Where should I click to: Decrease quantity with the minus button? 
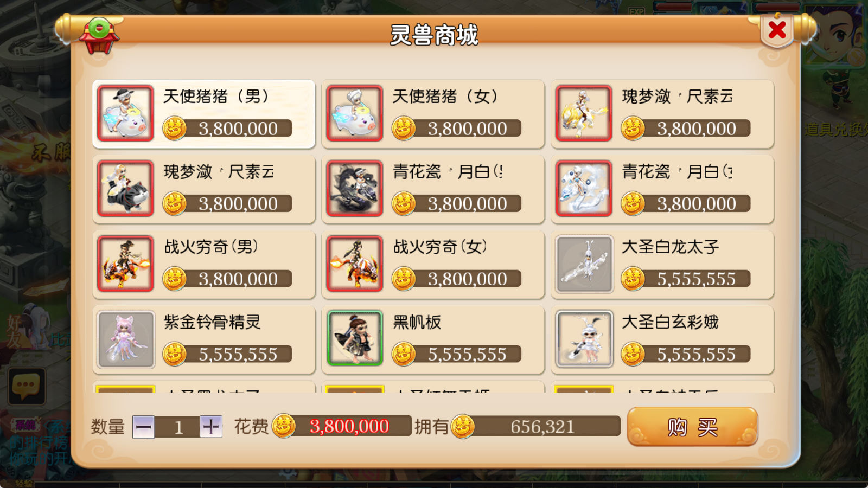coord(143,427)
